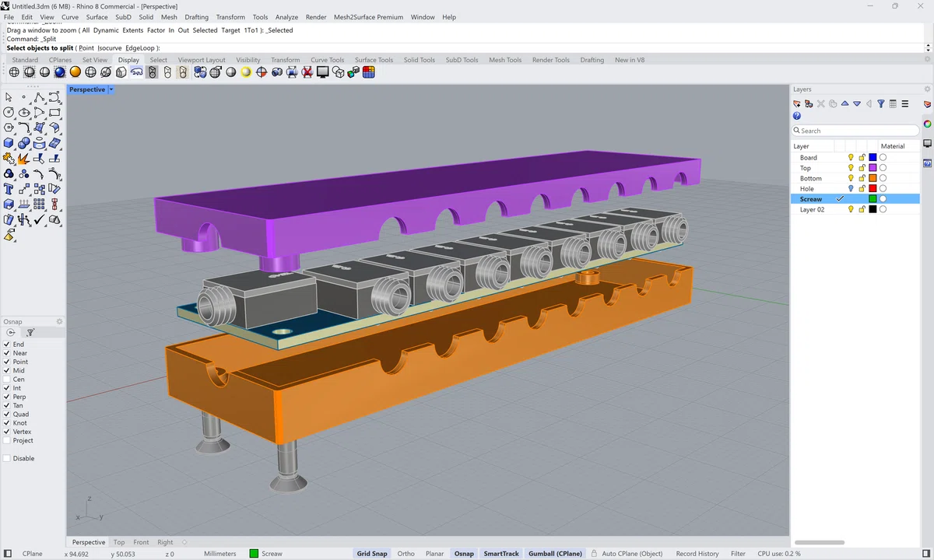The image size is (934, 560).
Task: Click the Move Layer Down triangle icon
Action: point(857,103)
